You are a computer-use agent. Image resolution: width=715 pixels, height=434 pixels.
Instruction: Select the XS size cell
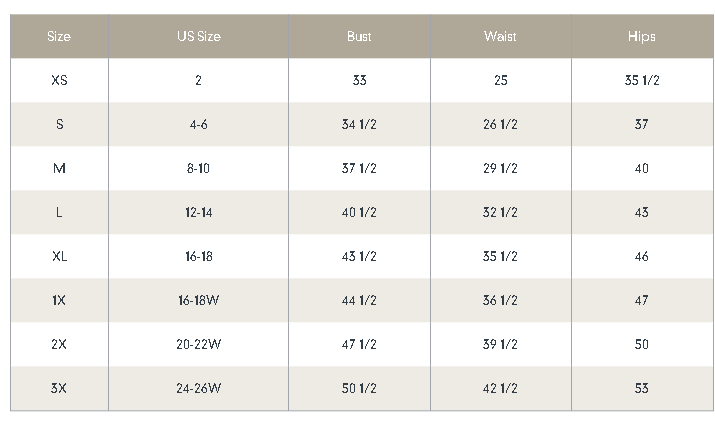(59, 81)
